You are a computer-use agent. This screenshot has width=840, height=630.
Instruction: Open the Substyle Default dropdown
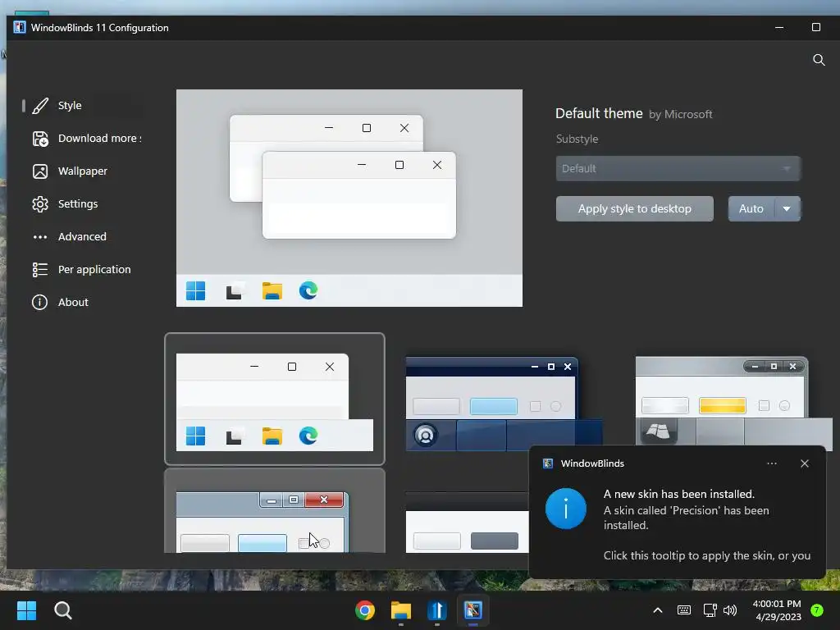point(678,168)
